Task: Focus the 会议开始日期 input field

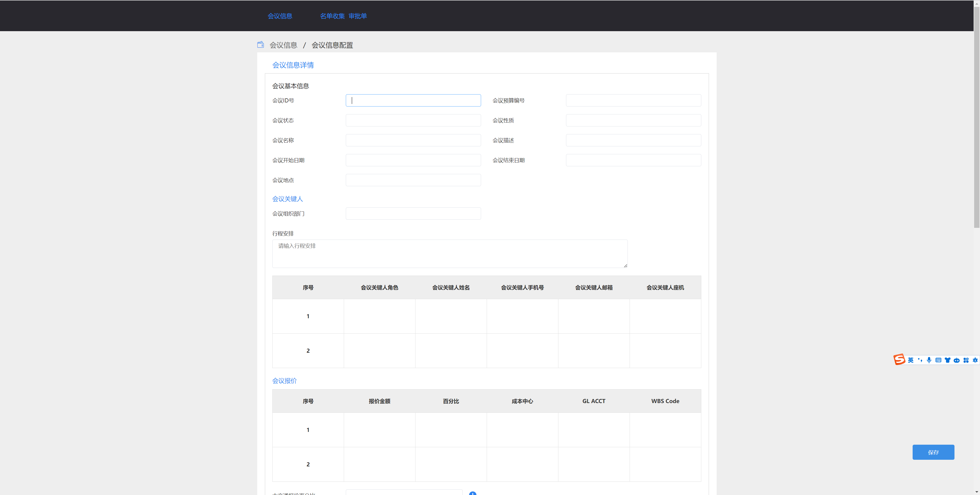Action: click(413, 160)
